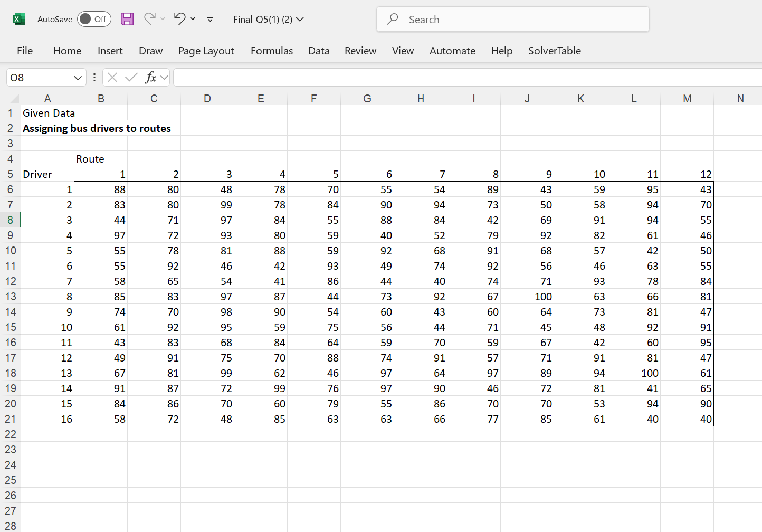Select column N header
The width and height of the screenshot is (762, 532).
point(740,99)
